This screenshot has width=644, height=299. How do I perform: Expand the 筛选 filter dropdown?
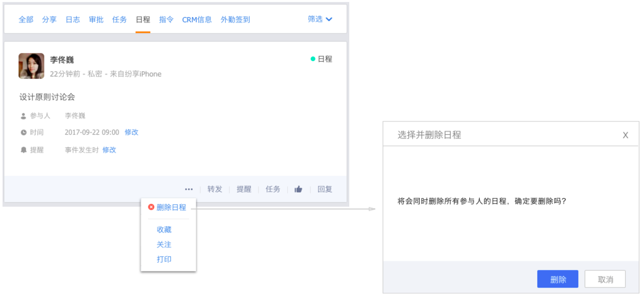click(320, 19)
